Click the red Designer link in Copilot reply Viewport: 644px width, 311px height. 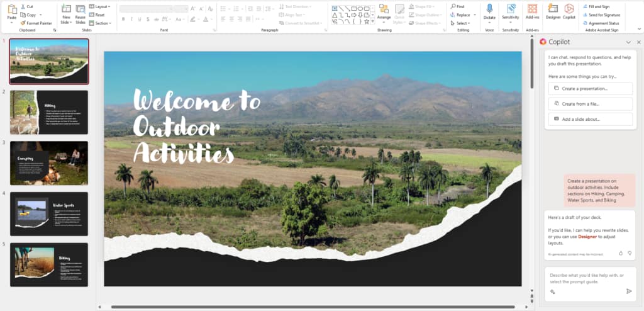(x=587, y=237)
